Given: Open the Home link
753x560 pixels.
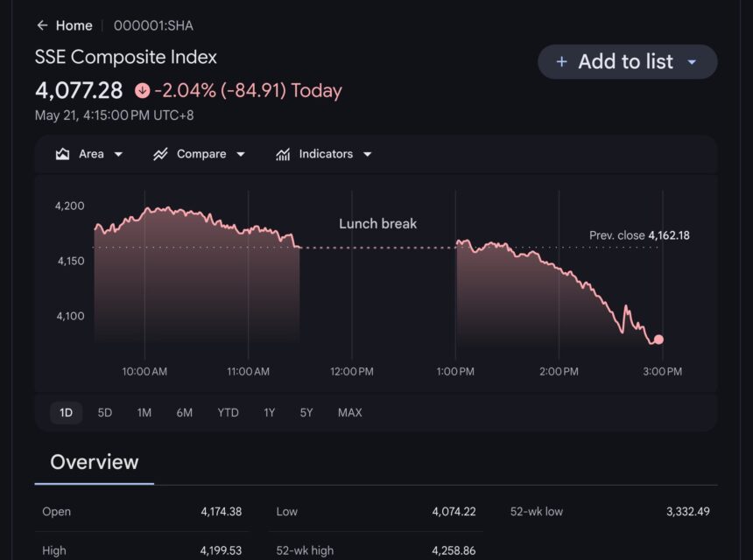Looking at the screenshot, I should 74,25.
